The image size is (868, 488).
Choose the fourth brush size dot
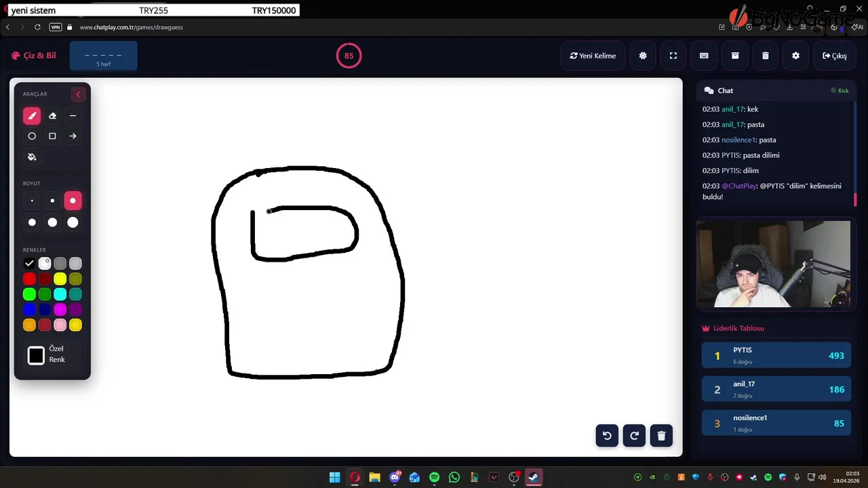[x=32, y=222]
